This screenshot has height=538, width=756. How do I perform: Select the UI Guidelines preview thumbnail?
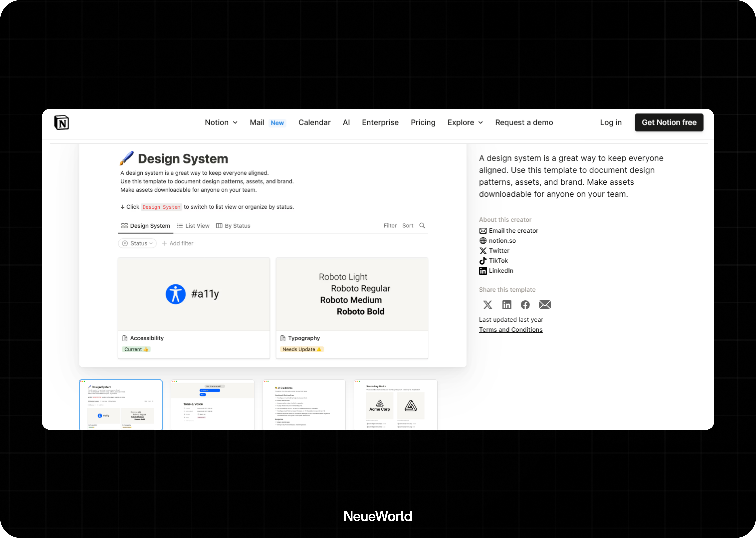[304, 405]
